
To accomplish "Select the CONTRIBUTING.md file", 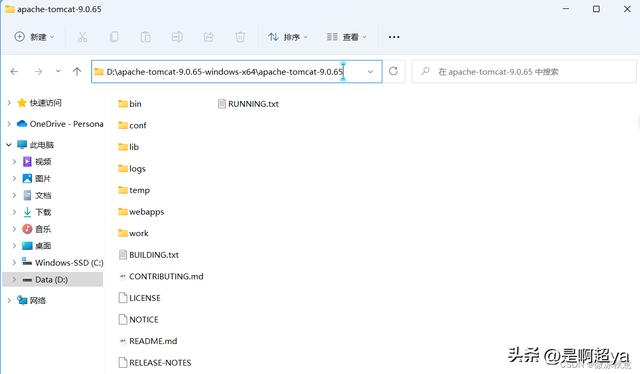I will click(x=161, y=276).
